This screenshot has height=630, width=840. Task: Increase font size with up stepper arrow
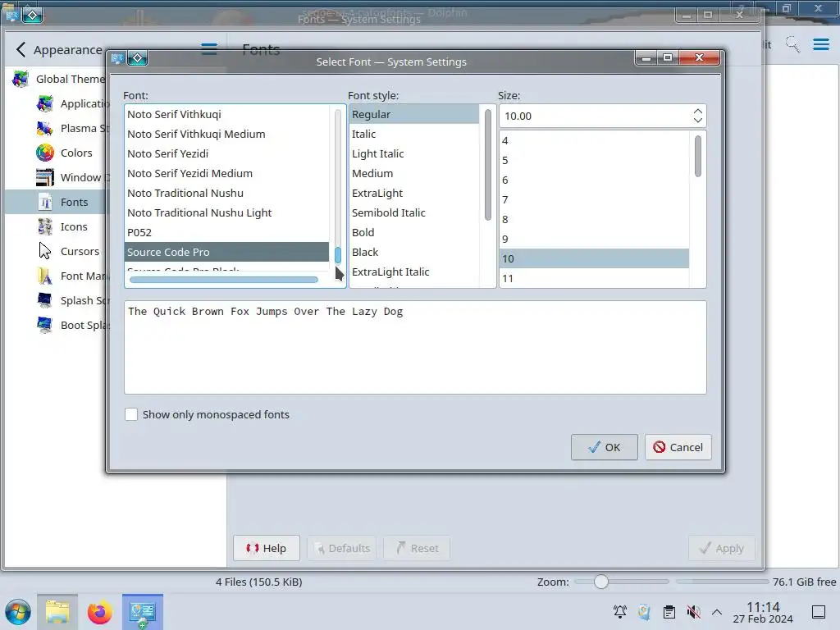(697, 111)
